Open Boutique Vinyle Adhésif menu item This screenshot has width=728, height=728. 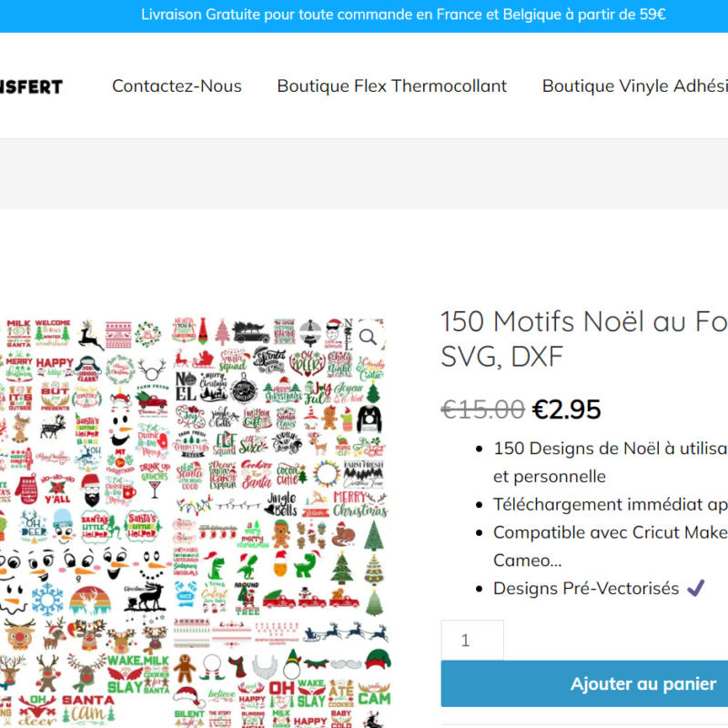point(634,86)
